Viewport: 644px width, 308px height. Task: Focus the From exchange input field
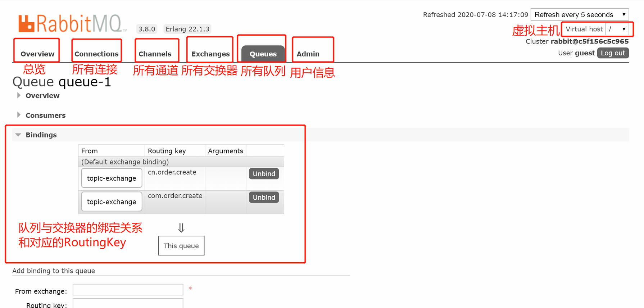(128, 290)
